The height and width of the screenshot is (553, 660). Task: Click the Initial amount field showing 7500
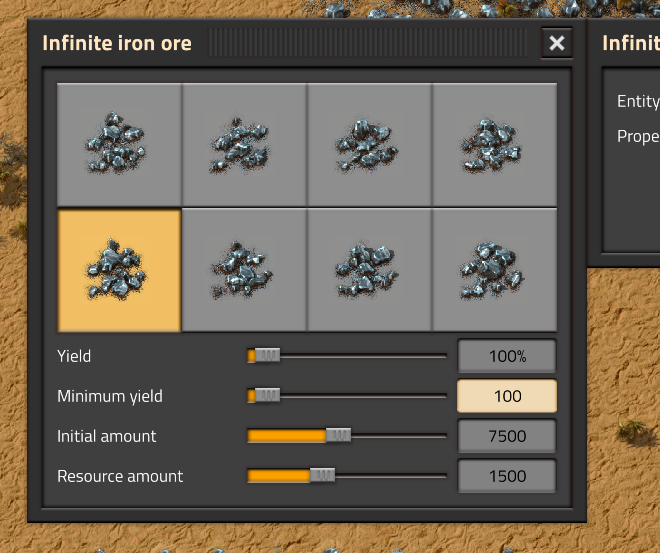[x=507, y=436]
